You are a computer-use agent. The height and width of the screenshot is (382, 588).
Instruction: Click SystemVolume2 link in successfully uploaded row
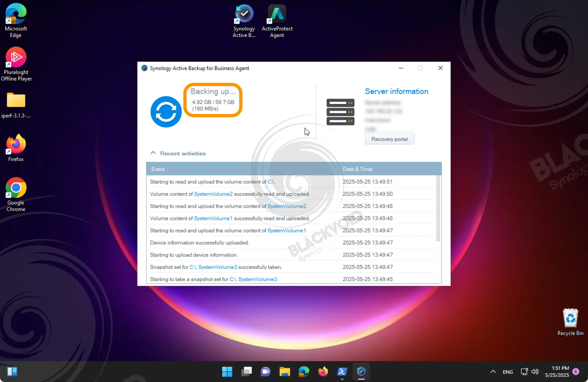click(213, 194)
